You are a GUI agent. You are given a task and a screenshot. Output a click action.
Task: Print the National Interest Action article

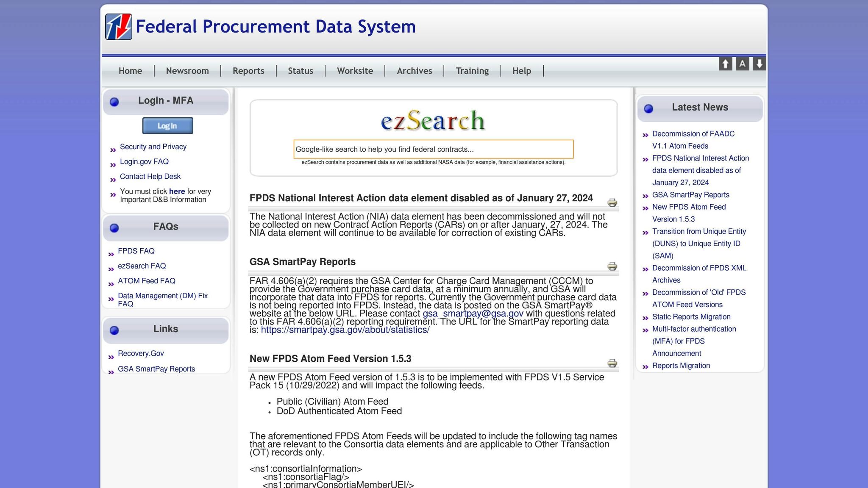612,202
